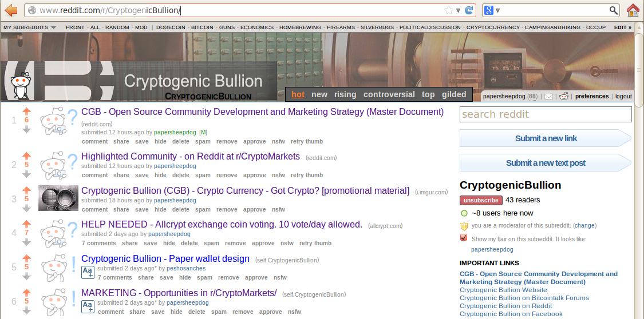Select the controversial tab
The width and height of the screenshot is (644, 319).
(389, 94)
